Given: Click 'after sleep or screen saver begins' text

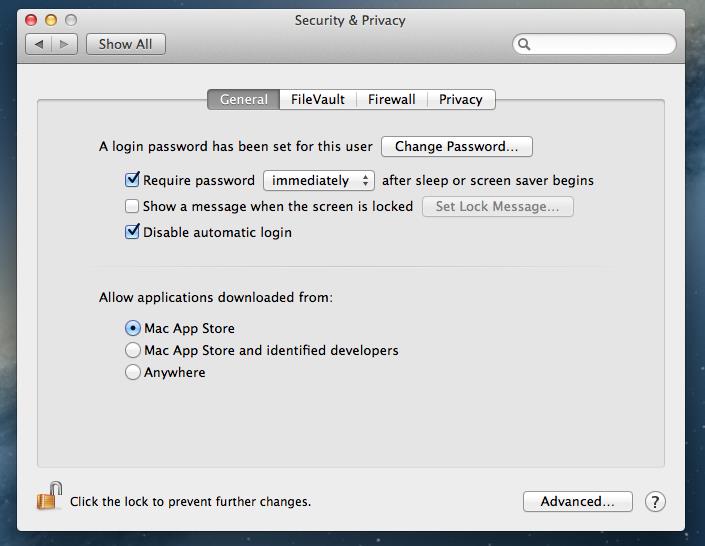Looking at the screenshot, I should coord(488,180).
